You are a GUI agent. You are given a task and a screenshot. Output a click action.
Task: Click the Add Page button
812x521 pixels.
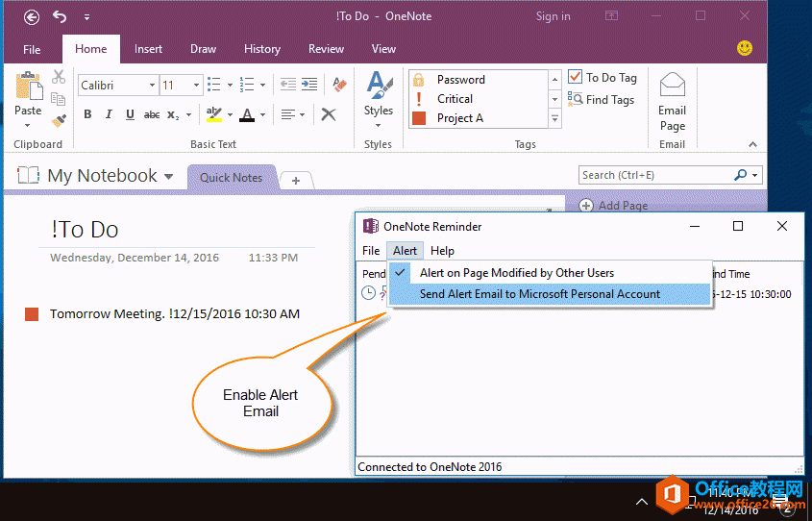pos(613,205)
